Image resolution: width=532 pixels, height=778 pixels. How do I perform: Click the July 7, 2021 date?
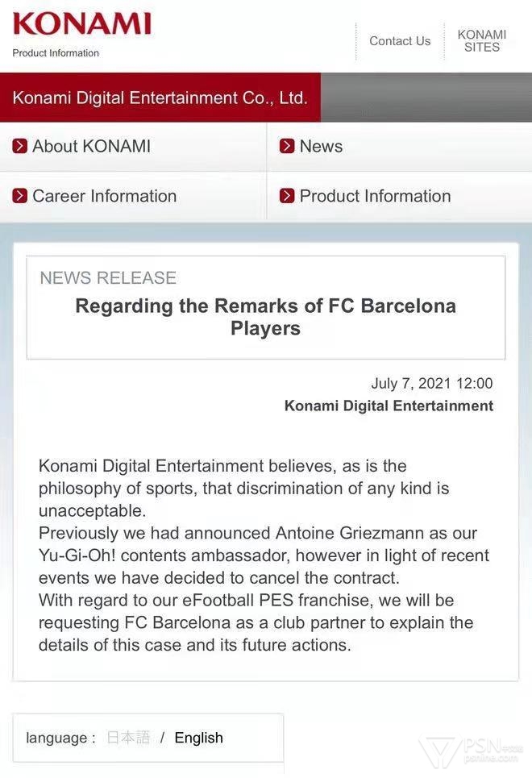[x=431, y=384]
